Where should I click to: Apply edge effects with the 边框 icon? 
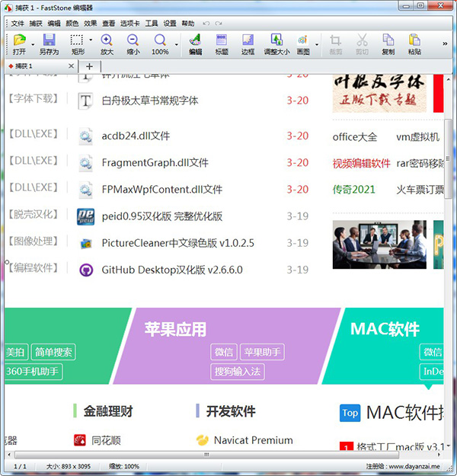(248, 44)
